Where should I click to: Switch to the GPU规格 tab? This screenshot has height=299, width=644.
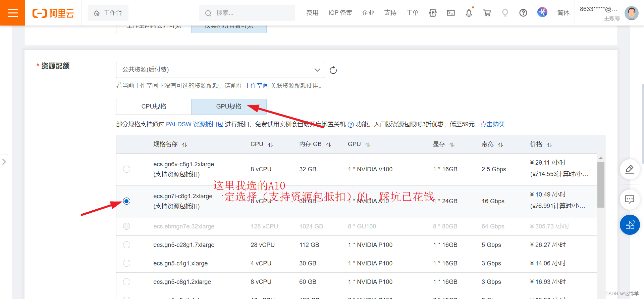tap(229, 106)
